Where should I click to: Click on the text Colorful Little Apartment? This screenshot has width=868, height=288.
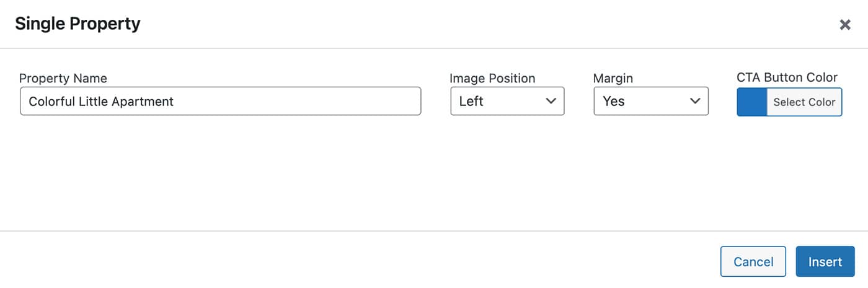(x=101, y=102)
